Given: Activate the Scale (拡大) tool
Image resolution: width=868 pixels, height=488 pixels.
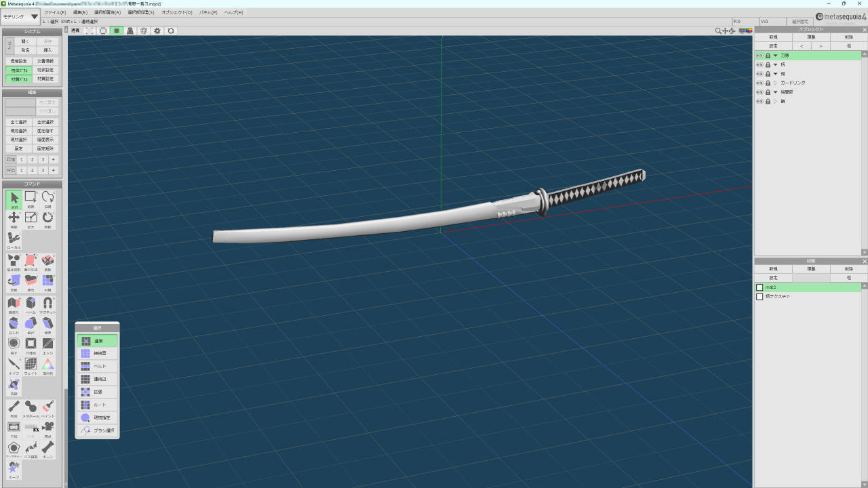Looking at the screenshot, I should click(x=31, y=220).
